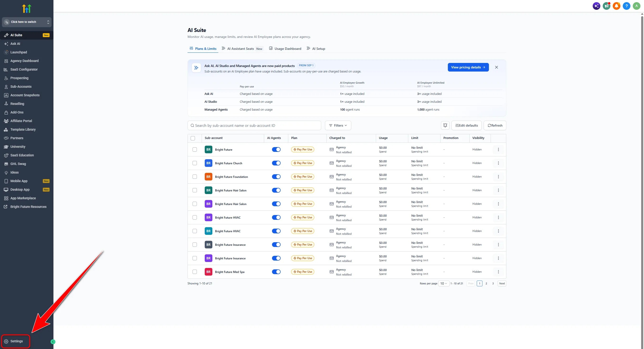The width and height of the screenshot is (644, 349).
Task: Collapse sidebar with green arrow button
Action: [x=53, y=342]
